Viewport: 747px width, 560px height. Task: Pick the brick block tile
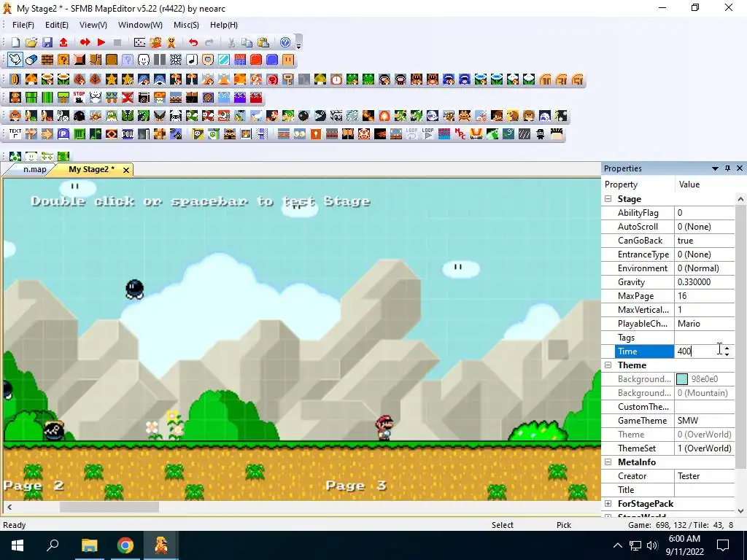47,60
